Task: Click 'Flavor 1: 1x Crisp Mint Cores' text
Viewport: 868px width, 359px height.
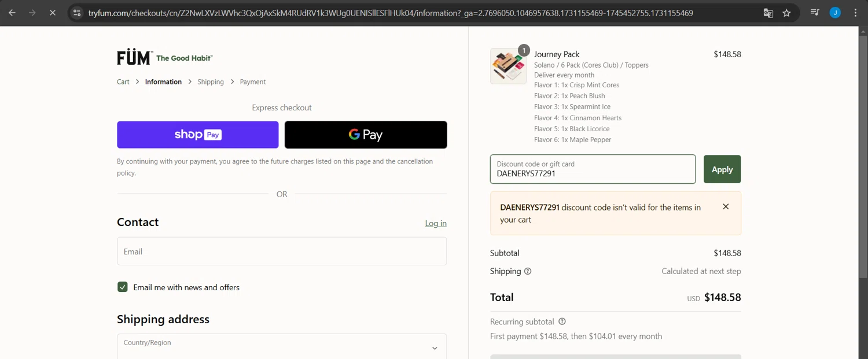Action: (577, 85)
